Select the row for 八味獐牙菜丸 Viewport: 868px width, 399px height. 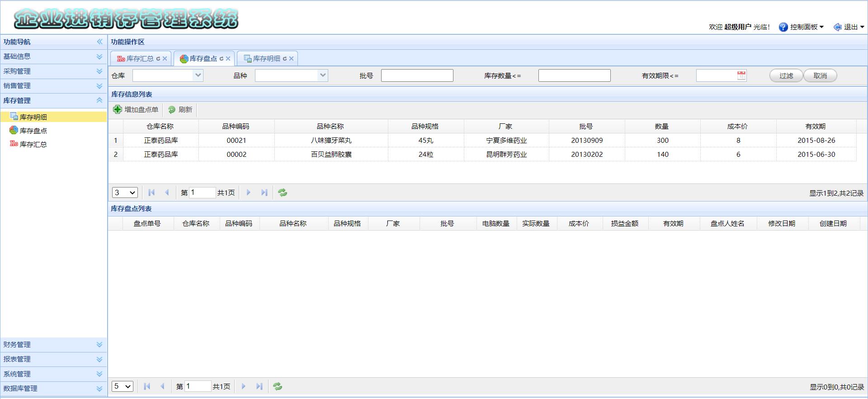[482, 141]
